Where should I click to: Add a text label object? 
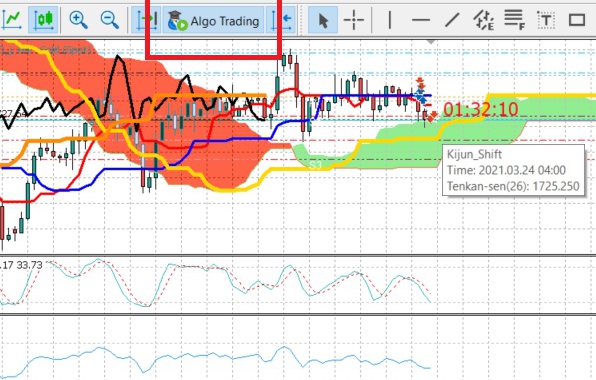coord(546,20)
